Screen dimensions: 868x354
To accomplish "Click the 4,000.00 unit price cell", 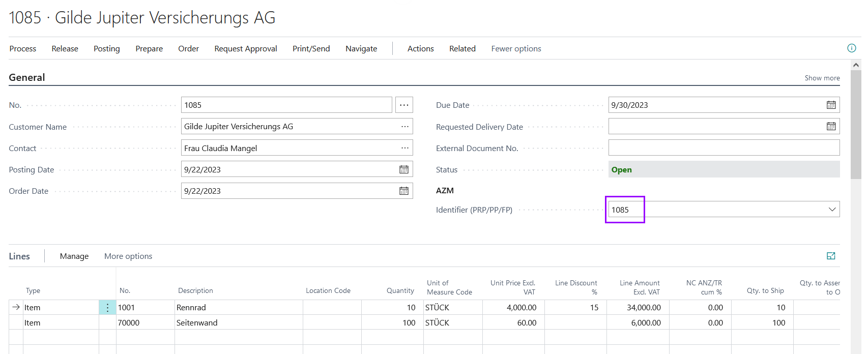I will [x=513, y=307].
